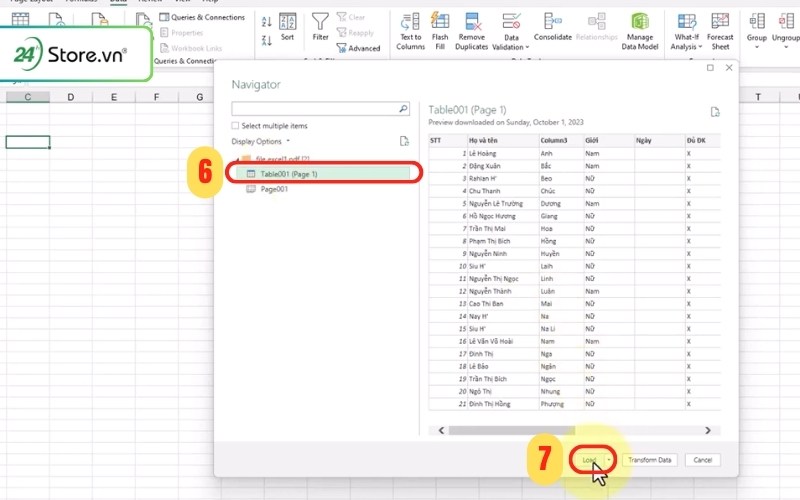The height and width of the screenshot is (500, 800).
Task: Click the Họ và tên column header
Action: (503, 140)
